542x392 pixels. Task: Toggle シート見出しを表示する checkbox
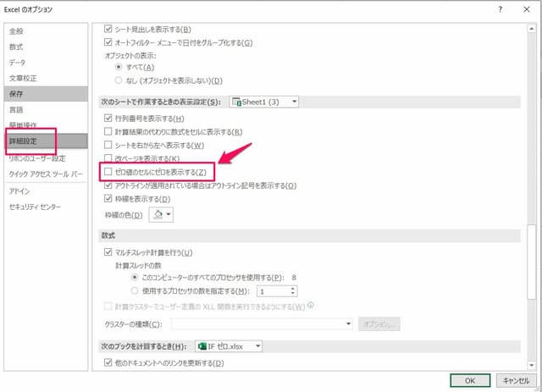tap(108, 29)
